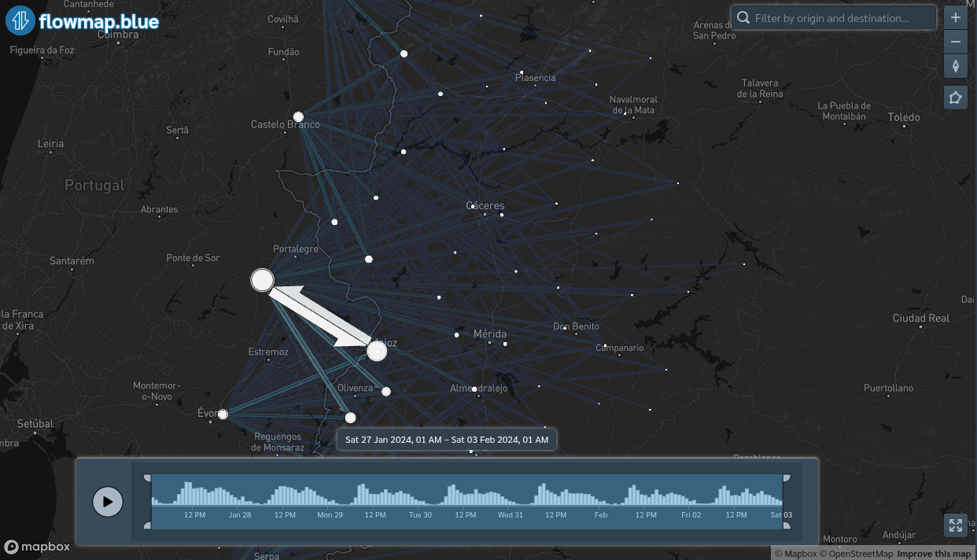Select the large Badajoz location node

(x=377, y=351)
